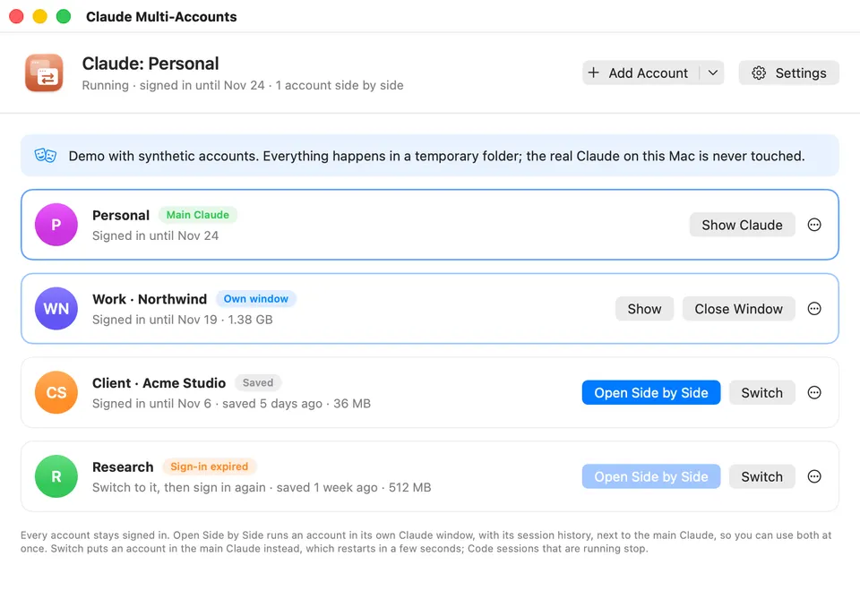The image size is (860, 616).
Task: Switch to the Research account
Action: pyautogui.click(x=761, y=476)
